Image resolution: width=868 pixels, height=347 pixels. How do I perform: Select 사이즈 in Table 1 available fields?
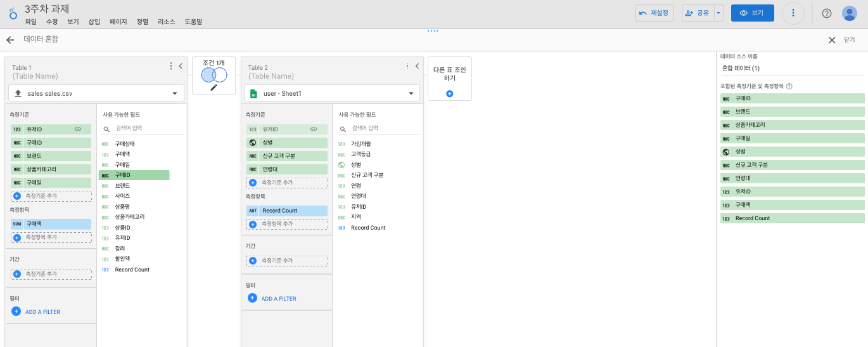click(122, 196)
